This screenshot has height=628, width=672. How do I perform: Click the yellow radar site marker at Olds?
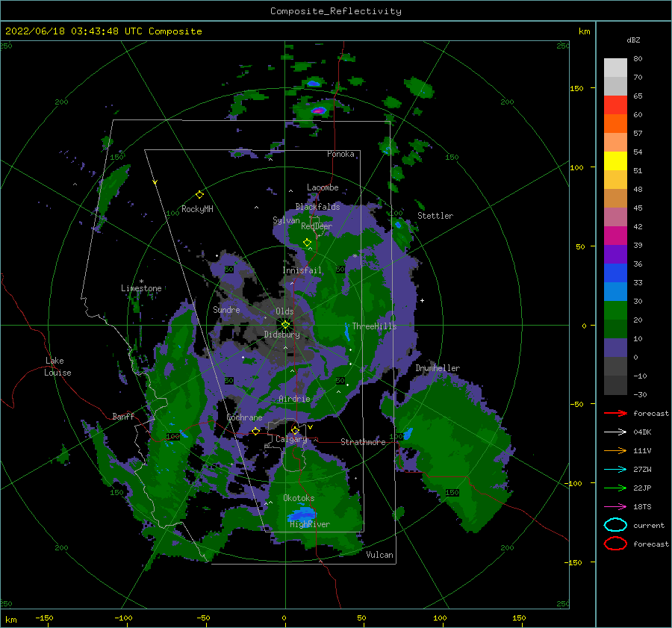click(285, 325)
